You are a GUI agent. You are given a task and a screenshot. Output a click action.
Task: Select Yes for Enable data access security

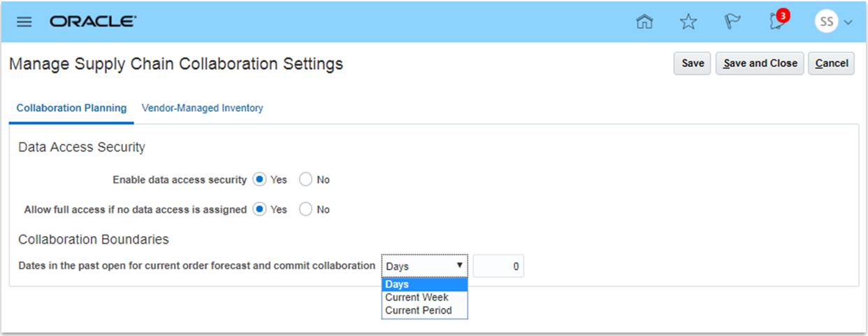259,180
